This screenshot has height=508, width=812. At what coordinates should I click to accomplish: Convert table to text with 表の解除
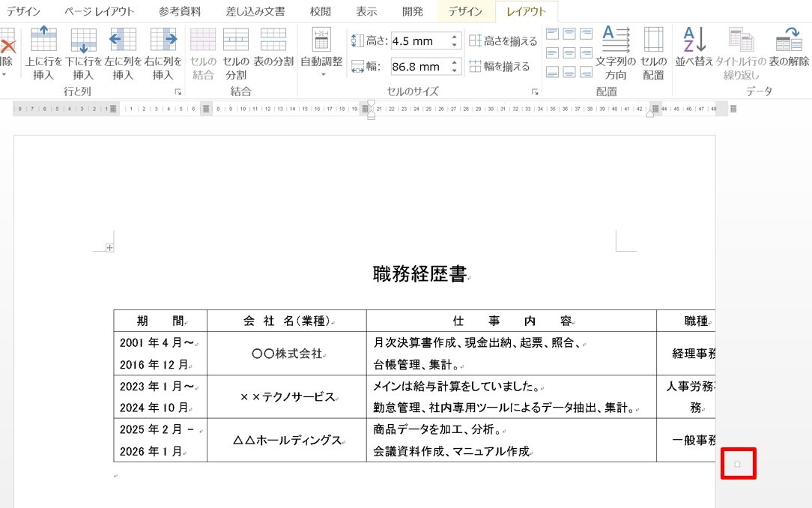point(789,53)
